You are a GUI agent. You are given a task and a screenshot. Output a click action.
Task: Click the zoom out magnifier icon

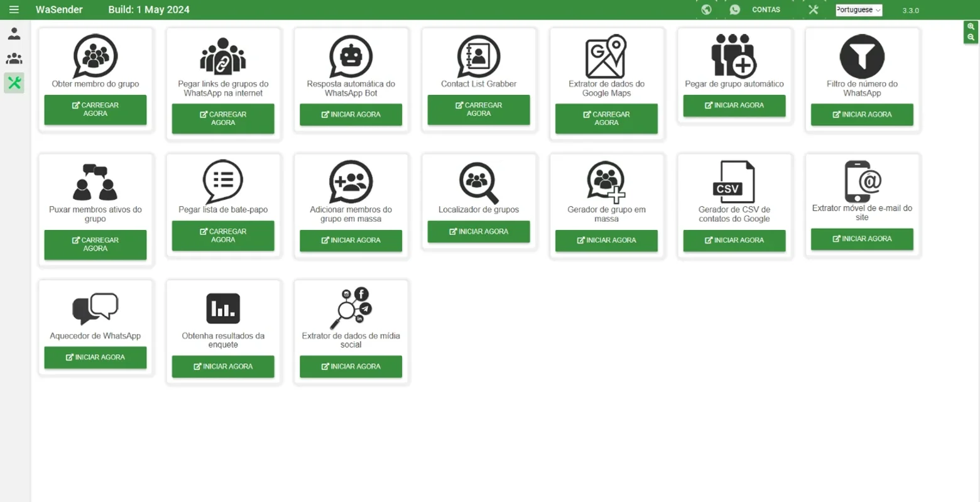[971, 38]
